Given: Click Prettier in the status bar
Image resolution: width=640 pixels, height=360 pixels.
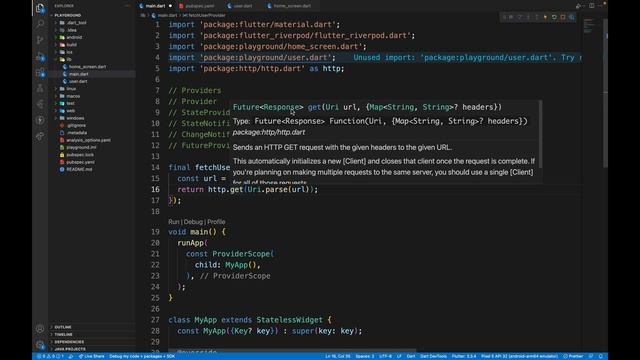Looking at the screenshot, I should [573, 356].
